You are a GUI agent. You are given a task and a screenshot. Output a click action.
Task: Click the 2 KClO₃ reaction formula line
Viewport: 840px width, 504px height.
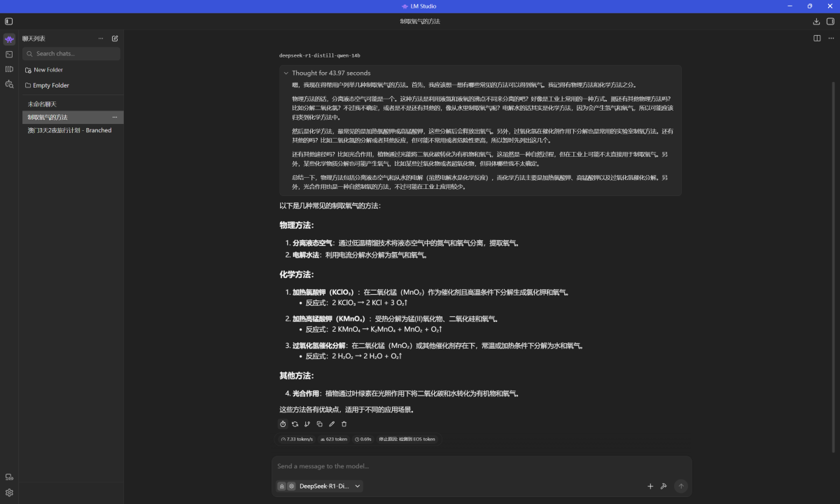click(x=357, y=302)
